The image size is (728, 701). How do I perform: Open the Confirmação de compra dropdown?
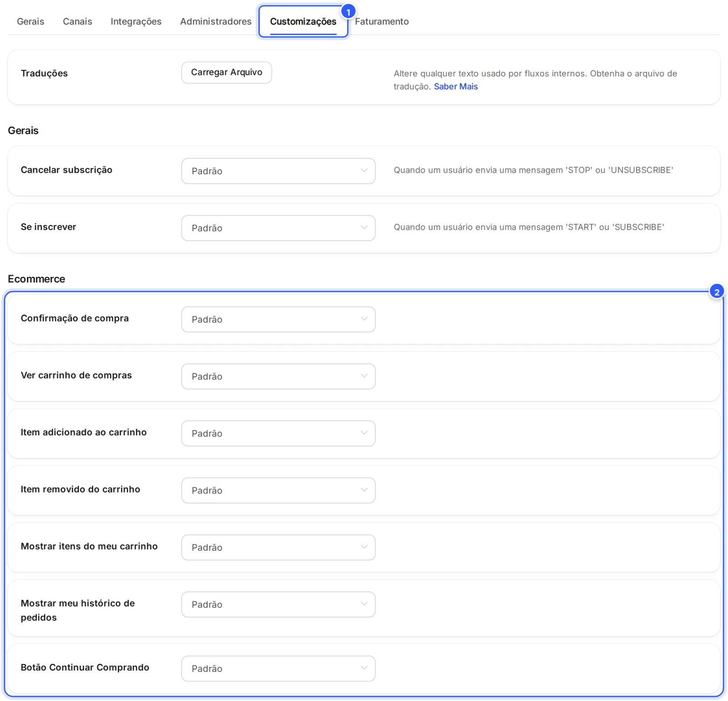click(x=278, y=319)
